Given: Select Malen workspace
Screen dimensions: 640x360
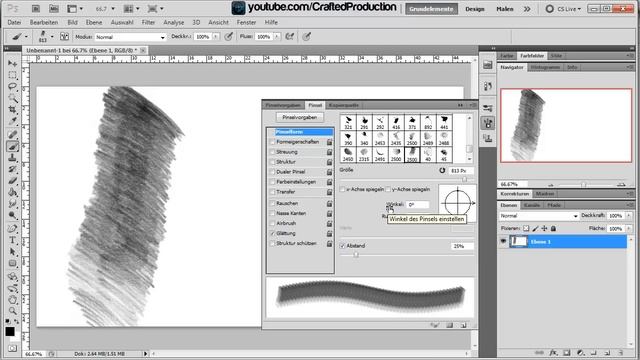Looking at the screenshot, I should coord(505,9).
